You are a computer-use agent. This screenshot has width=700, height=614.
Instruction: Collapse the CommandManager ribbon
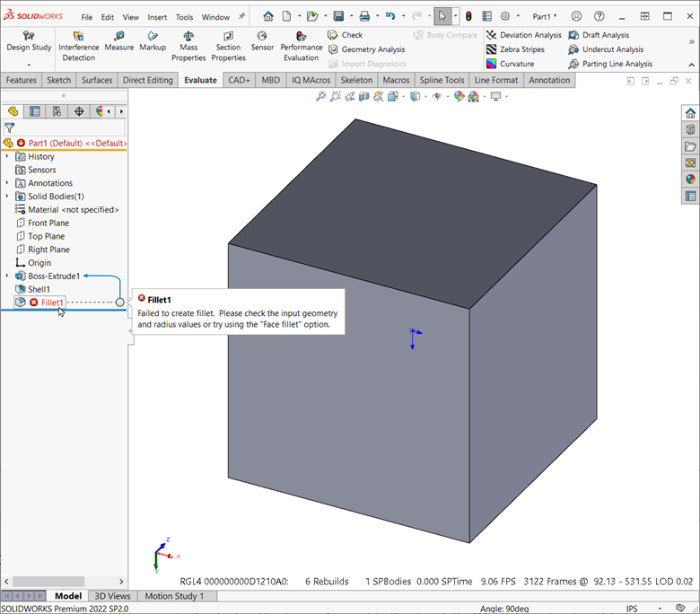pos(692,65)
